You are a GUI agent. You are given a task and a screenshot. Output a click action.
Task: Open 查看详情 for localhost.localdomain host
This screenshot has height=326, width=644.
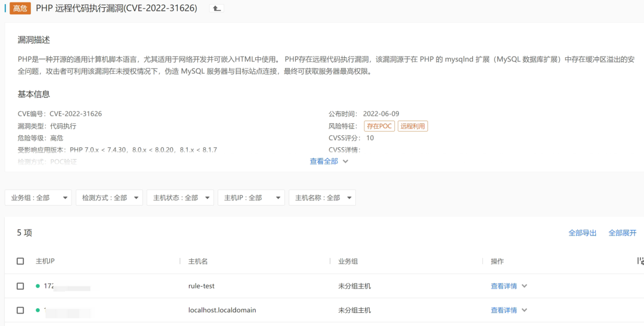(504, 311)
